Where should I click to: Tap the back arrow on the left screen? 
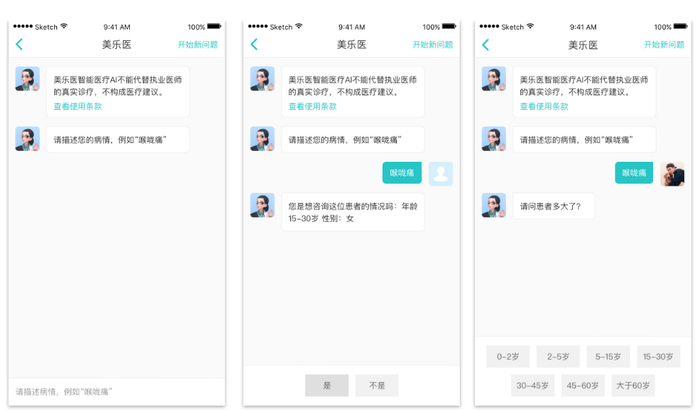19,44
